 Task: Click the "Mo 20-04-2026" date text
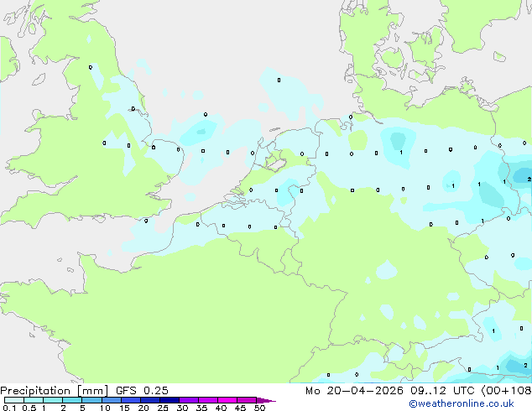point(354,391)
